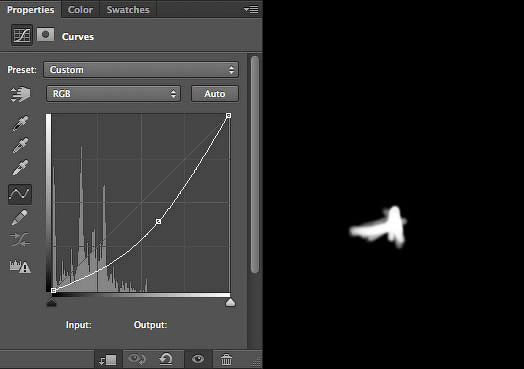
Task: Click the Auto button
Action: pos(215,94)
